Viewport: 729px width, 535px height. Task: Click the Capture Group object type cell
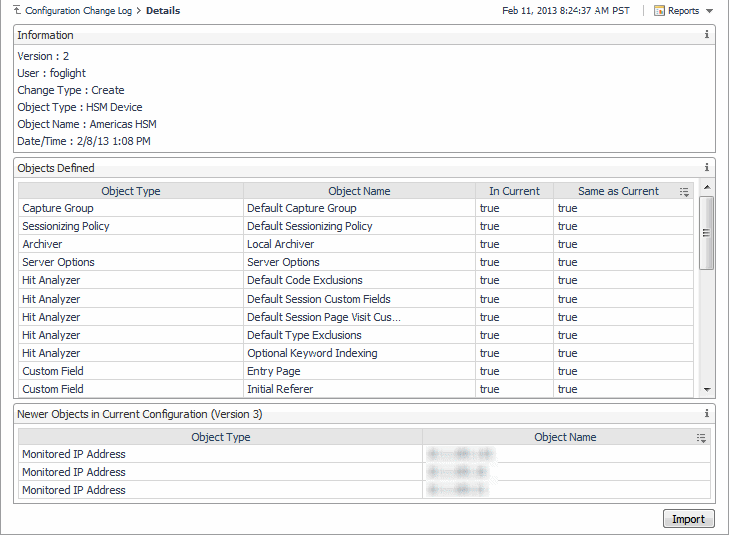tap(131, 208)
